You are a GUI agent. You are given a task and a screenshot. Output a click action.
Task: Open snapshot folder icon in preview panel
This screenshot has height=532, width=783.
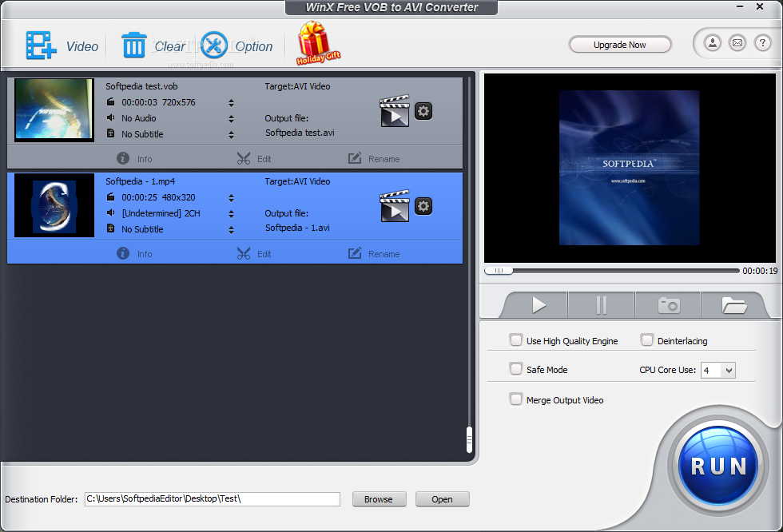734,305
